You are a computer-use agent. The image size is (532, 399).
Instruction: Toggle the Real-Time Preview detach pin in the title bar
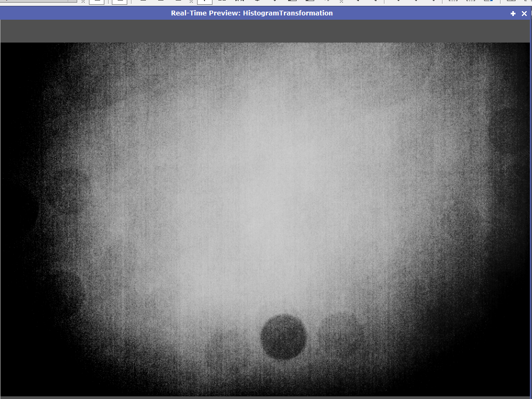pos(512,13)
